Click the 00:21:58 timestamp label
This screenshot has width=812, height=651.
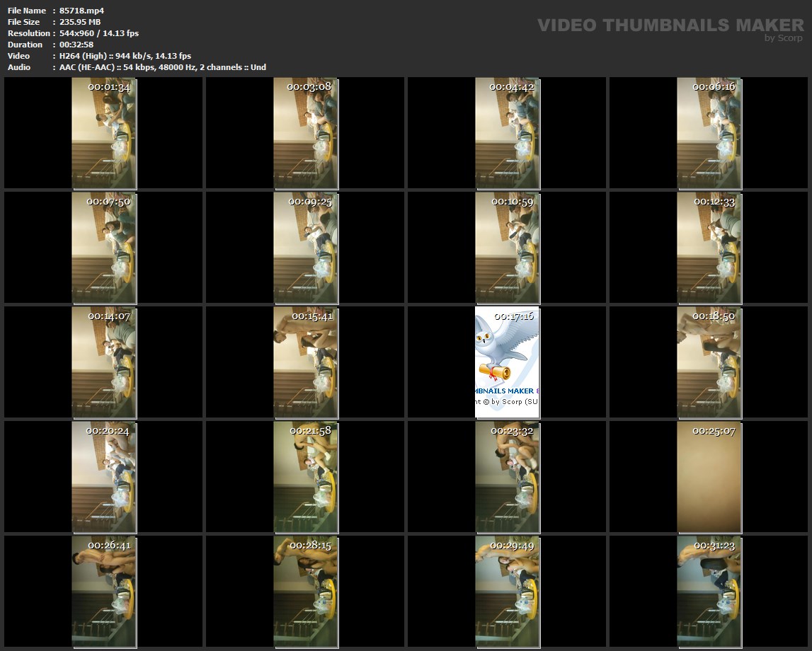(310, 431)
